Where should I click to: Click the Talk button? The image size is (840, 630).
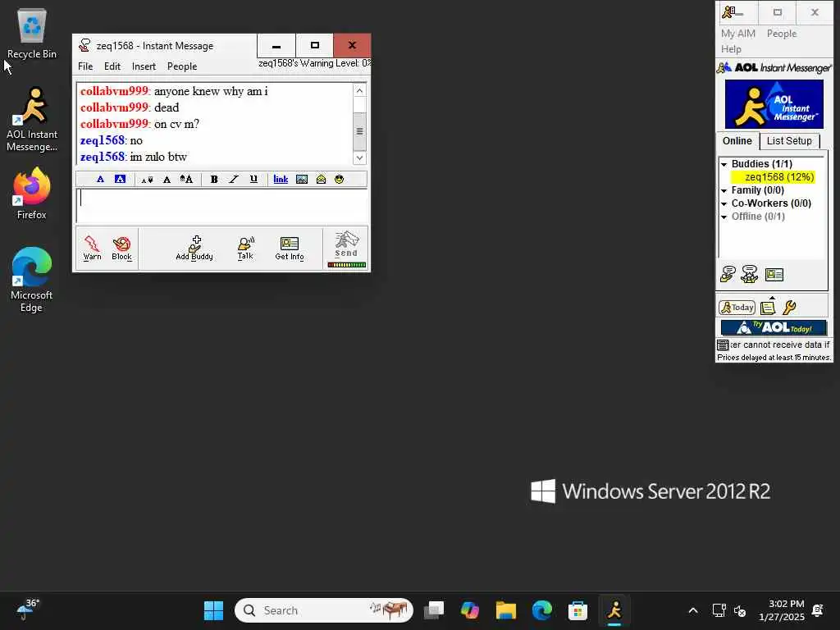[245, 248]
